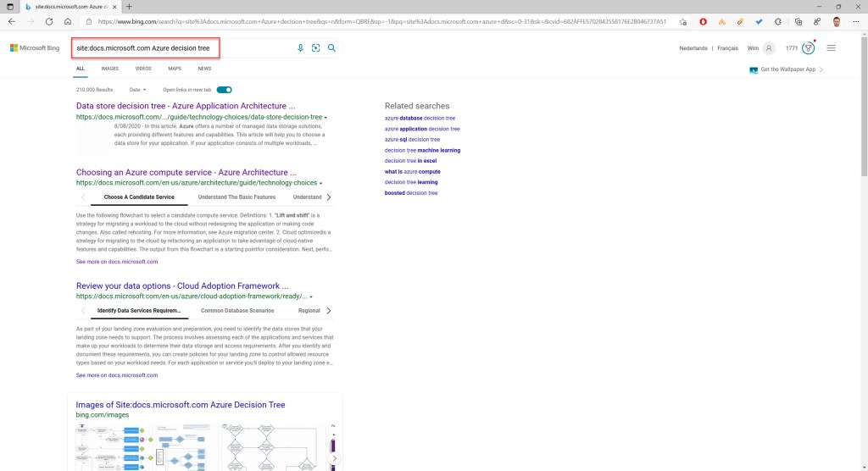Open the Bing hamburger menu
Screen dimensions: 868x471
(831, 48)
